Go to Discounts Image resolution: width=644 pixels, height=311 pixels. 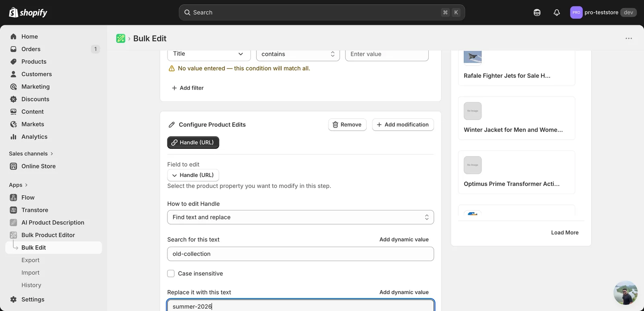[x=54, y=99]
